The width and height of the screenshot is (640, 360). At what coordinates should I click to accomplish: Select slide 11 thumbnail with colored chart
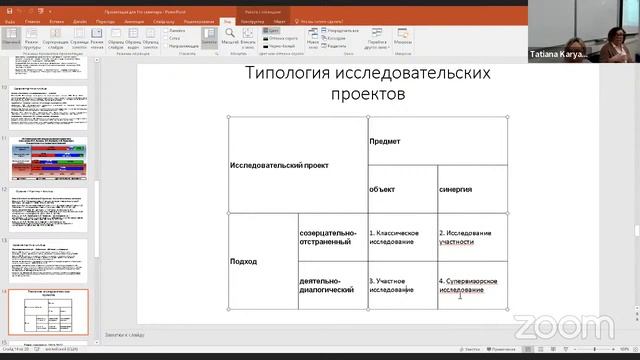coord(48,159)
